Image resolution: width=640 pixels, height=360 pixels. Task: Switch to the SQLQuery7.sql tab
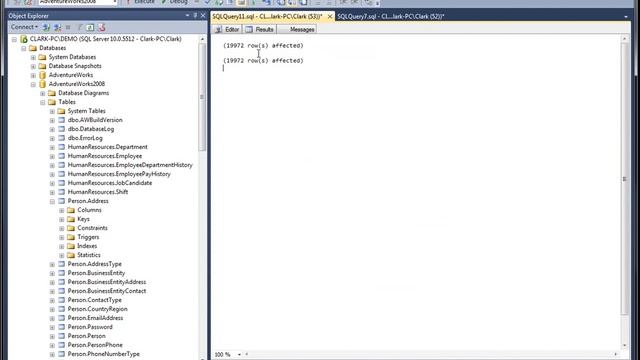pyautogui.click(x=391, y=16)
